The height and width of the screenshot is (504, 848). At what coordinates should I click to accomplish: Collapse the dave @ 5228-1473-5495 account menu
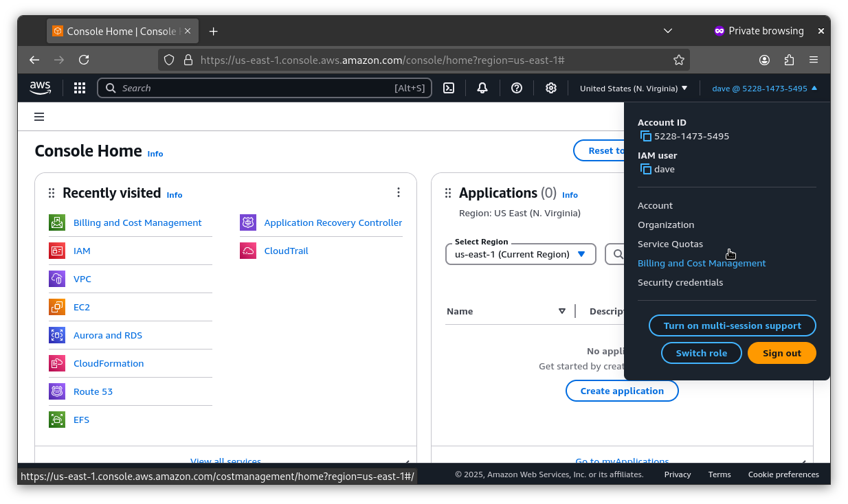[x=765, y=88]
